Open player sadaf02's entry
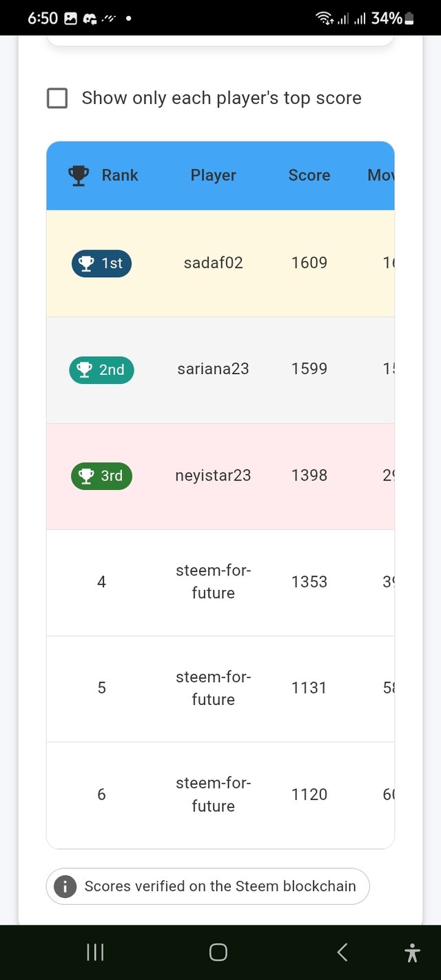The height and width of the screenshot is (980, 441). 213,263
